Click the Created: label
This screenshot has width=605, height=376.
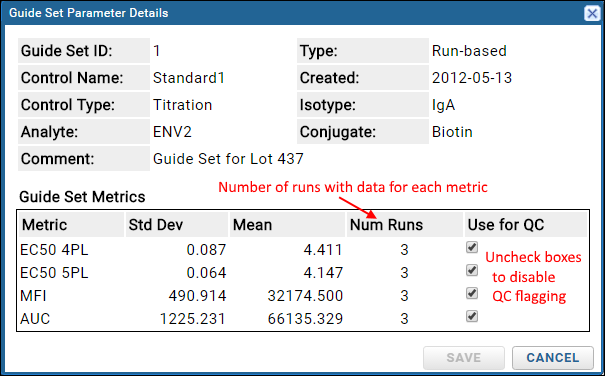click(x=330, y=78)
